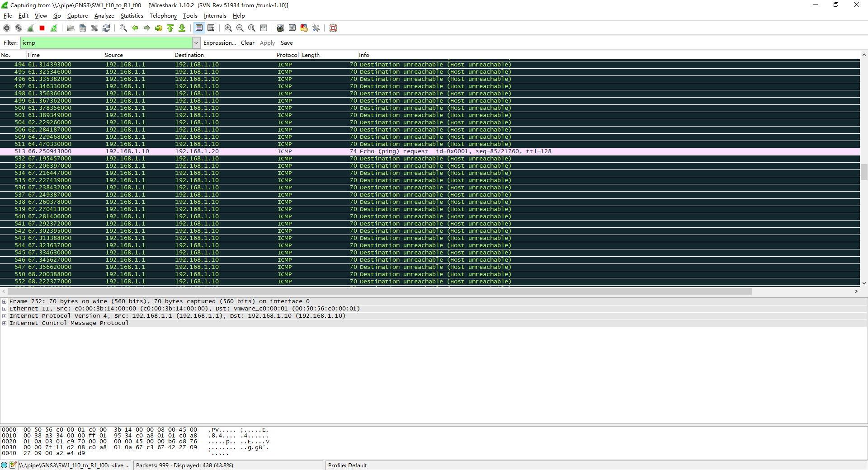Screen dimensions: 868x470
Task: Stop the running live capture
Action: pos(42,28)
